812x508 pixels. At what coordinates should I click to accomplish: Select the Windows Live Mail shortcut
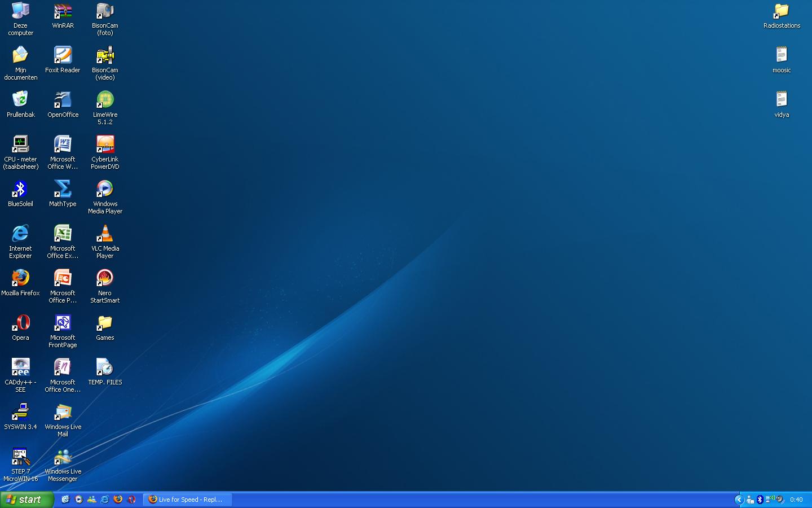pyautogui.click(x=63, y=420)
